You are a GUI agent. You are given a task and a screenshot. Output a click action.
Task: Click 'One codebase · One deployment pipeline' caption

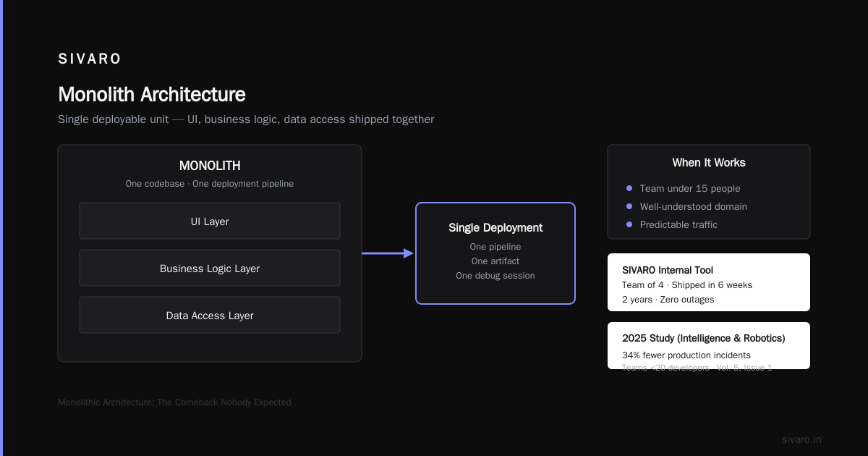pyautogui.click(x=210, y=184)
